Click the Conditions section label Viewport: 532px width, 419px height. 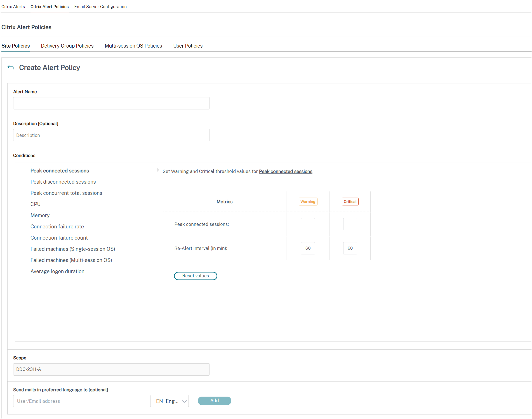point(24,156)
